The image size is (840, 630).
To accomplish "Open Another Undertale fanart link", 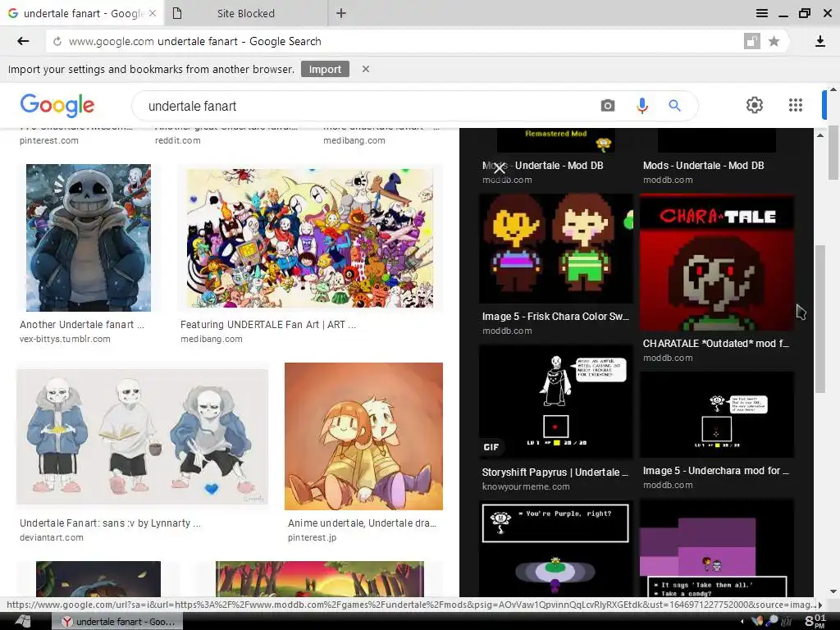I will pyautogui.click(x=81, y=325).
